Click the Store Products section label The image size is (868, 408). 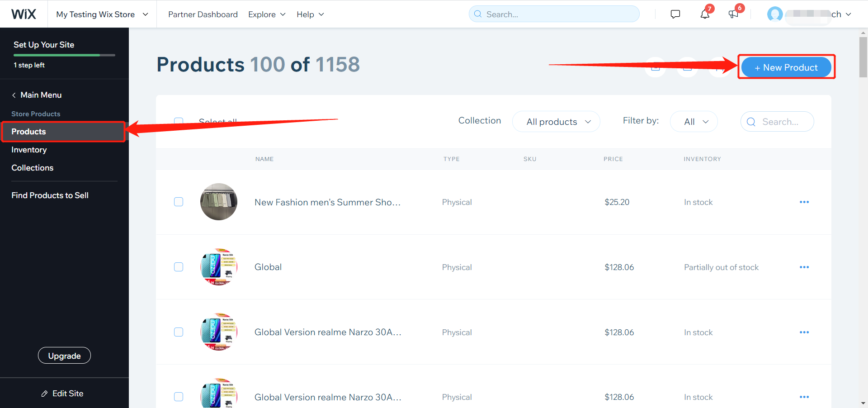(x=36, y=114)
